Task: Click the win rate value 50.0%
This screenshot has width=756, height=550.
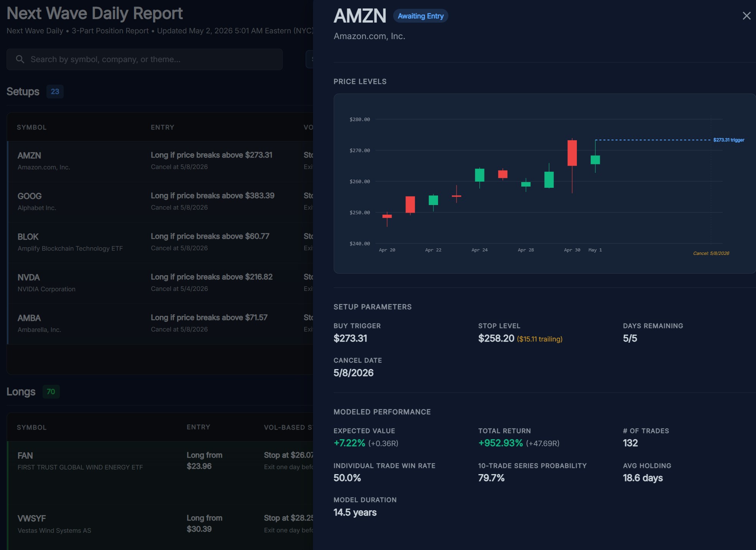Action: [x=347, y=478]
